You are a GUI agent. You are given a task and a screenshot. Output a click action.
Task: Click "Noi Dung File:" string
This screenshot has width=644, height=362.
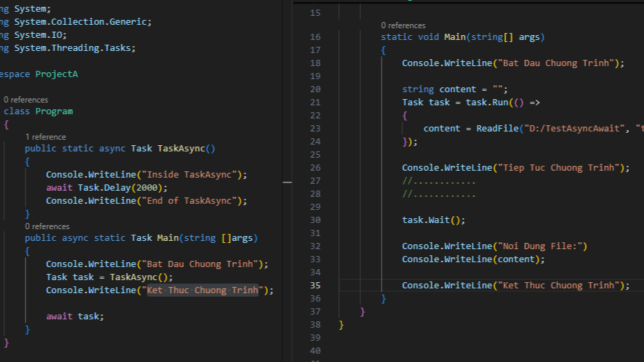pos(540,246)
